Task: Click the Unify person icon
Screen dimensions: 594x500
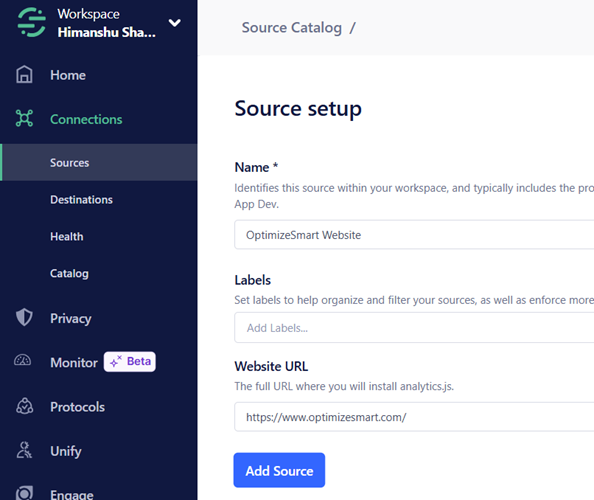Action: click(24, 450)
